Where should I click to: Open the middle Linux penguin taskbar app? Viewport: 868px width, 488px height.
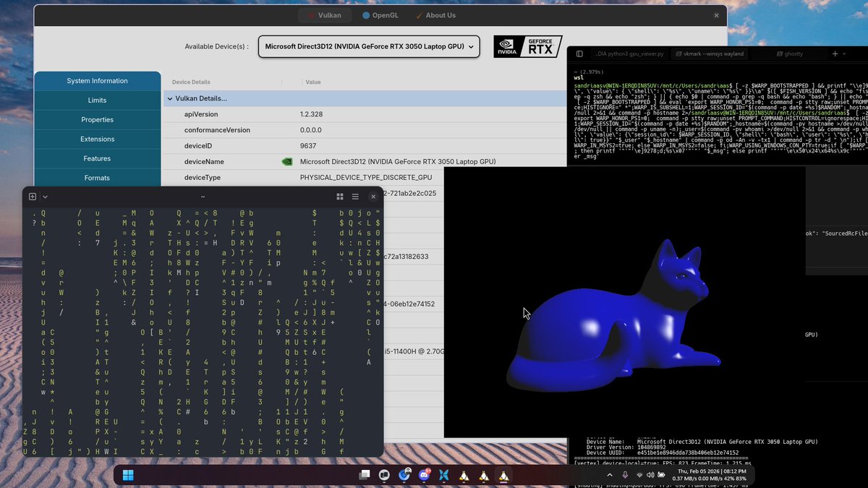coord(483,475)
